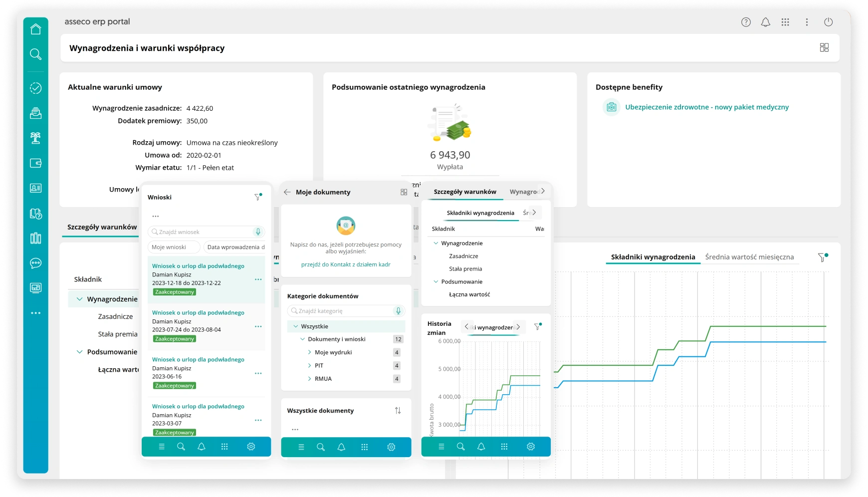Screen dimensions: 868x497
Task: Open the wallet icon in the sidebar
Action: (35, 163)
